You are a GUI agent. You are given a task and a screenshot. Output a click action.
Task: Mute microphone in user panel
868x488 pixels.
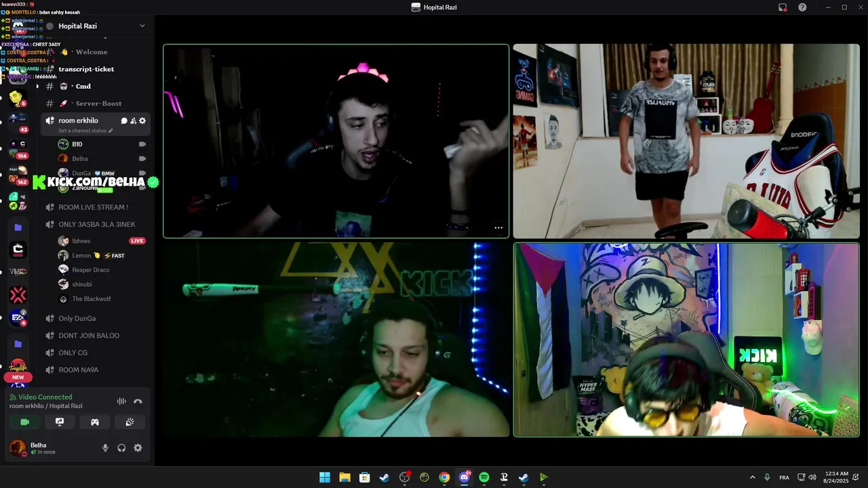105,448
